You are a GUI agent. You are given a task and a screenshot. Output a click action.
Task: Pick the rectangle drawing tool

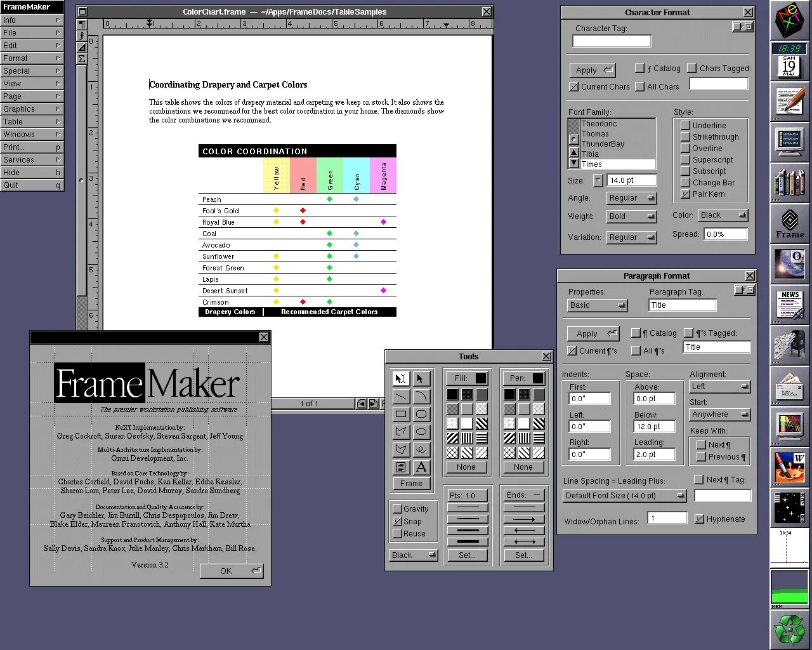pos(401,414)
